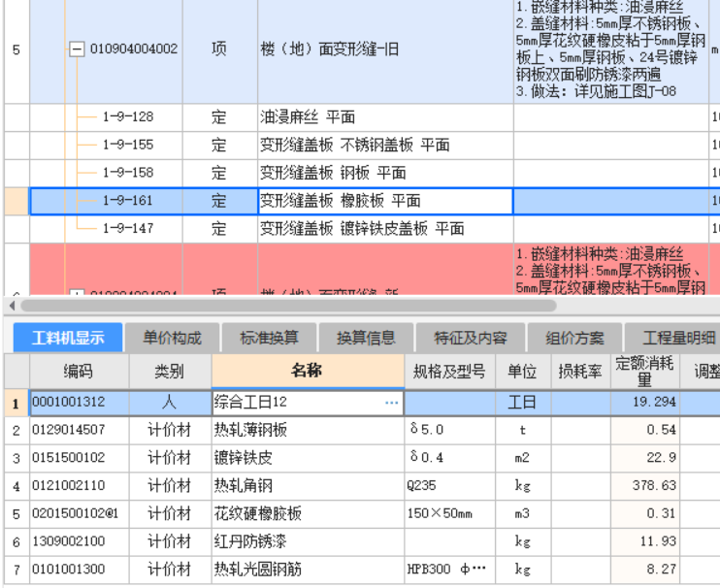Open the 工料机显示 tab

(68, 339)
